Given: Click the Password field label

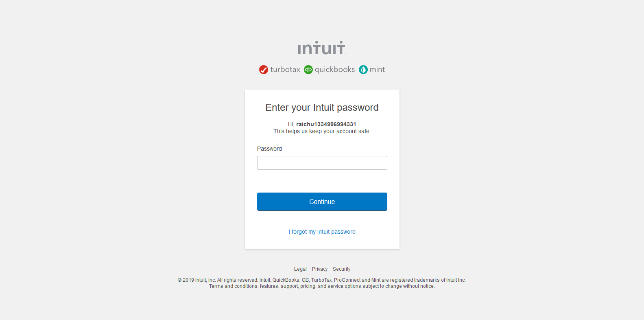Looking at the screenshot, I should [269, 149].
